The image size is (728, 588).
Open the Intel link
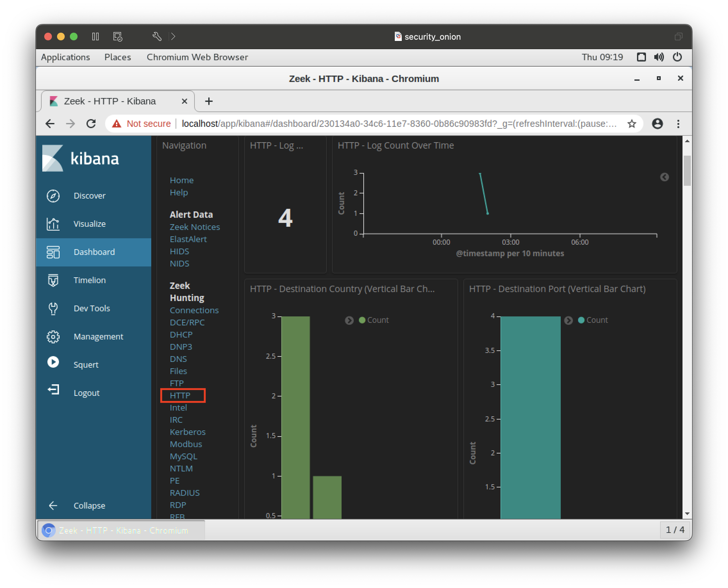click(x=178, y=408)
